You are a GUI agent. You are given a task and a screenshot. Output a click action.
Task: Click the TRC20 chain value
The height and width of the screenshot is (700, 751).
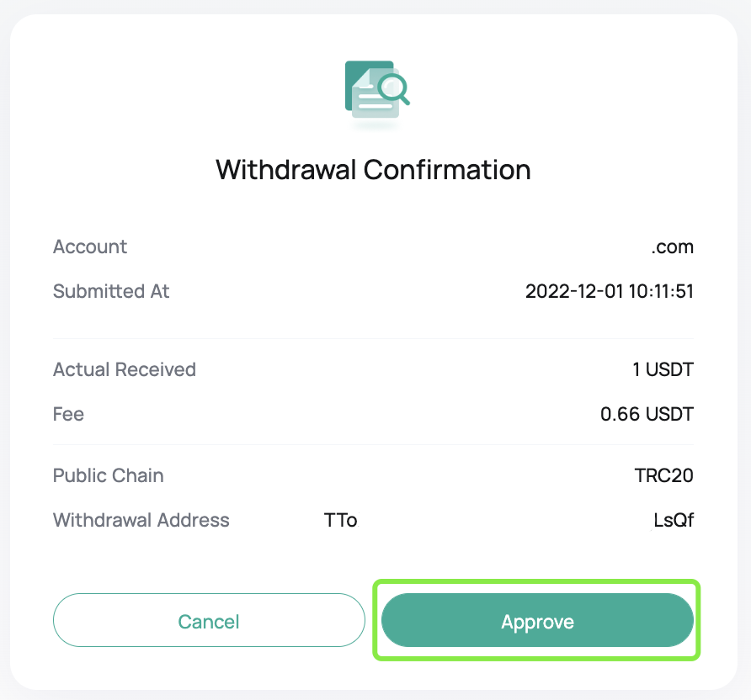tap(663, 475)
